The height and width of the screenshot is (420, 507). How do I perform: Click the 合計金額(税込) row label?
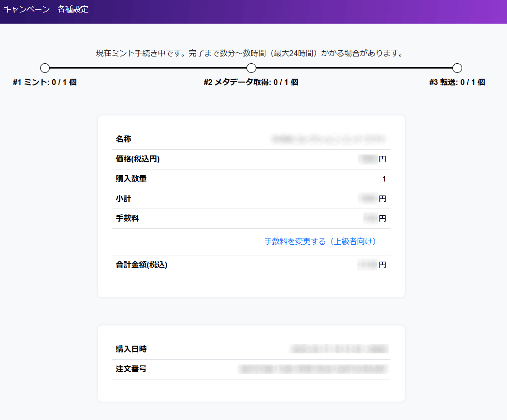pyautogui.click(x=142, y=265)
